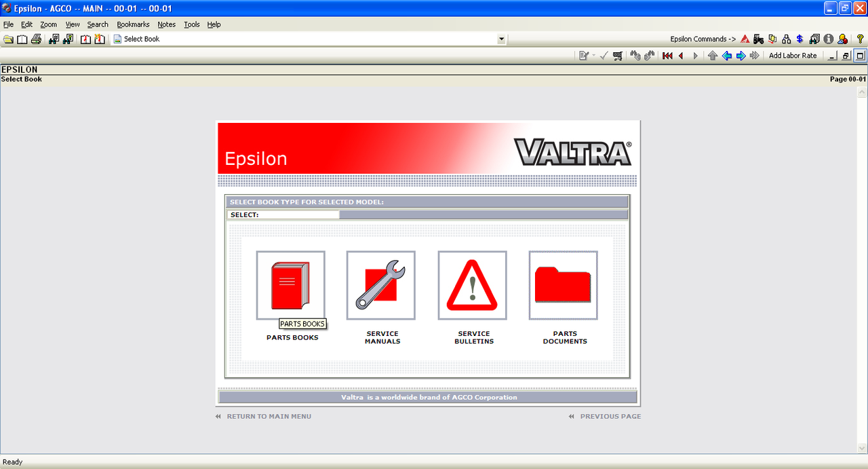This screenshot has width=868, height=469.
Task: Click the open folder toolbar icon
Action: tap(8, 39)
